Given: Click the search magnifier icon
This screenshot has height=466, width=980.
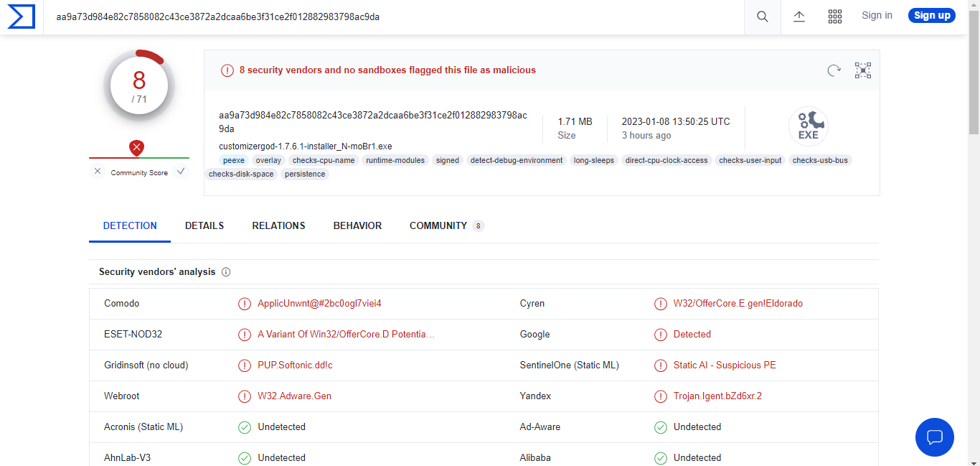Looking at the screenshot, I should click(x=763, y=17).
